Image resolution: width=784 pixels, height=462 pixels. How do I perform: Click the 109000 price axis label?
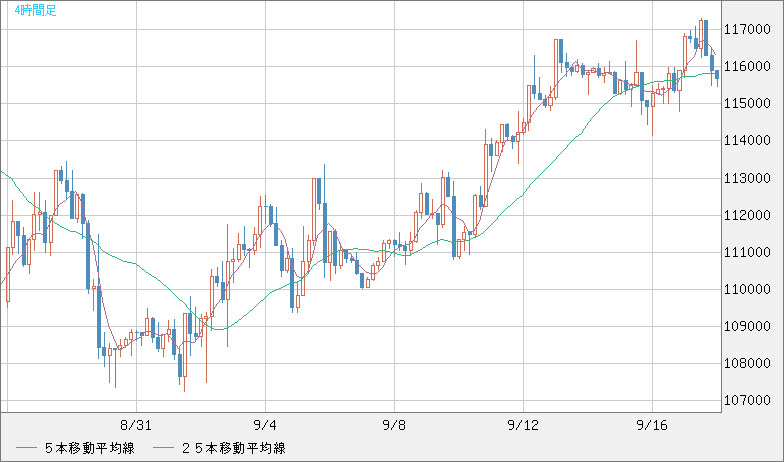tap(748, 326)
